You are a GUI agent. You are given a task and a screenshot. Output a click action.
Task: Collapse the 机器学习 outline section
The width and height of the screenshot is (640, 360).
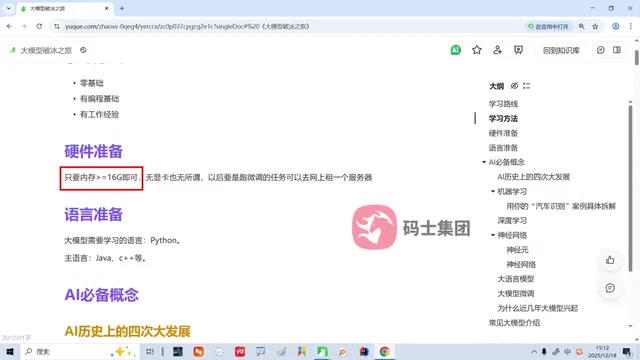493,191
